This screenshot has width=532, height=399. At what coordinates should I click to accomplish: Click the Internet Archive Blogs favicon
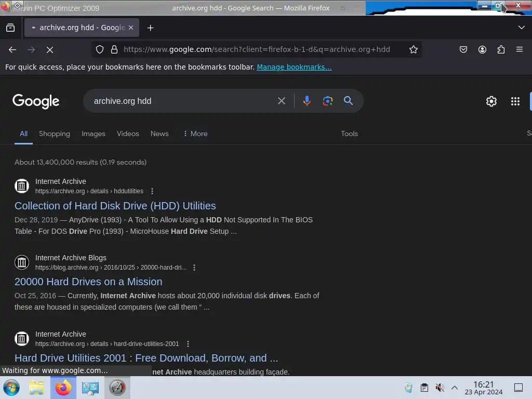[22, 262]
